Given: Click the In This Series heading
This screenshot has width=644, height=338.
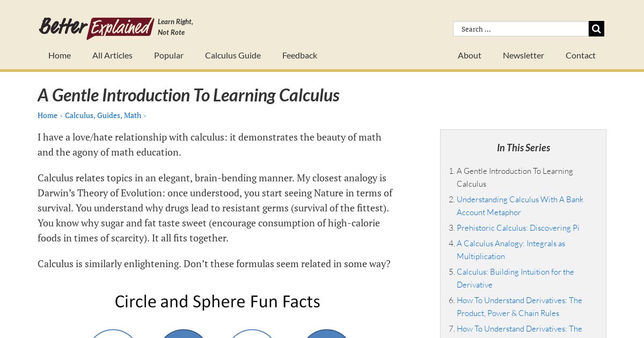Looking at the screenshot, I should (x=523, y=148).
